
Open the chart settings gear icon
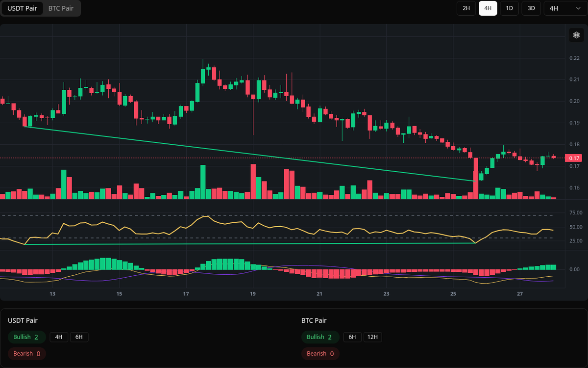(x=576, y=35)
